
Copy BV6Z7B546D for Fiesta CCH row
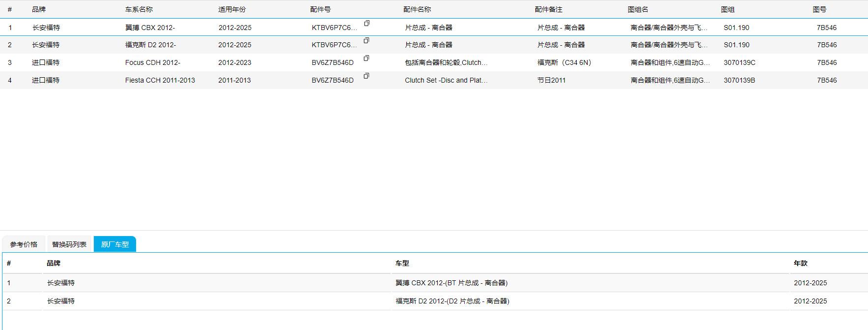click(366, 76)
